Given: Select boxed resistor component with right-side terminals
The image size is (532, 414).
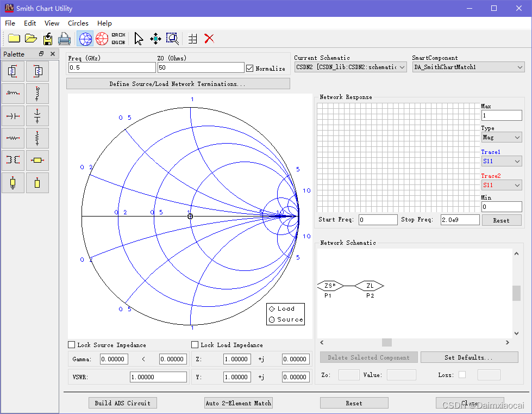Looking at the screenshot, I should 13,71.
